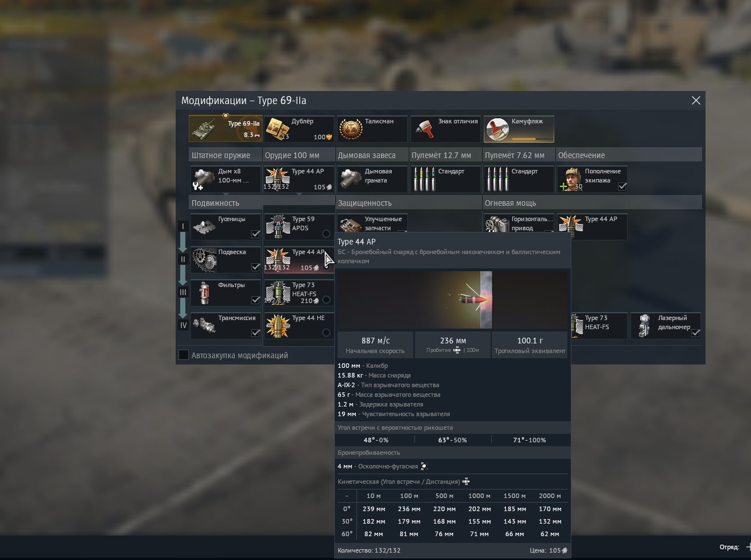The height and width of the screenshot is (560, 751).
Task: Click the Камуфляж camouflage icon
Action: point(518,129)
